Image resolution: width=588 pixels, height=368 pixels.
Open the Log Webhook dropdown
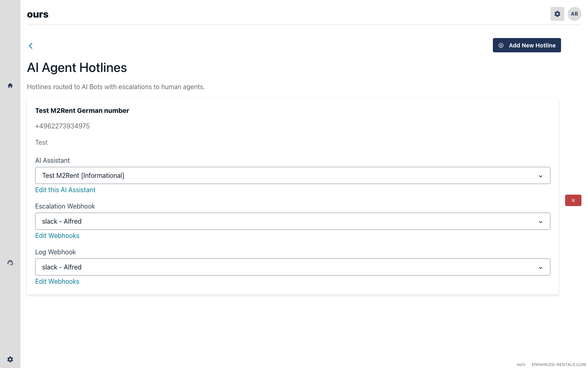point(292,267)
